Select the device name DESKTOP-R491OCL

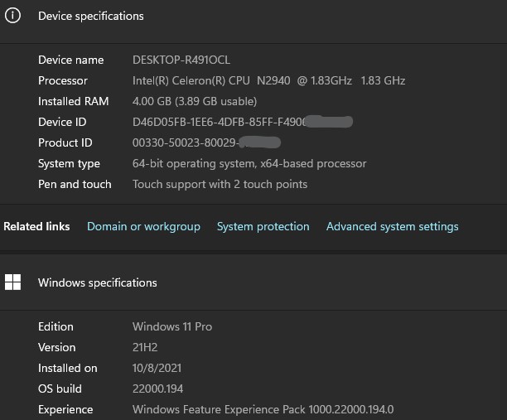pos(181,60)
